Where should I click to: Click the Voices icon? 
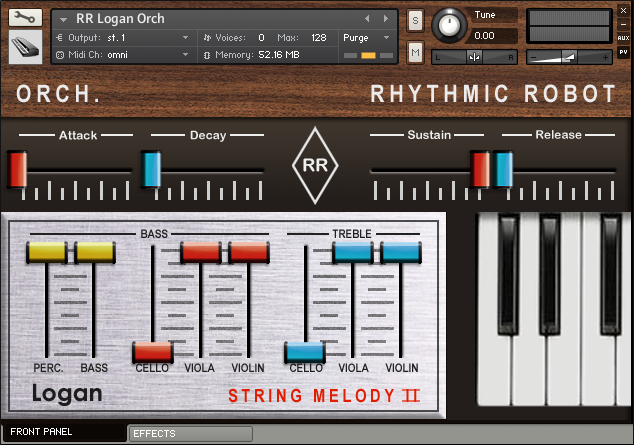[207, 38]
